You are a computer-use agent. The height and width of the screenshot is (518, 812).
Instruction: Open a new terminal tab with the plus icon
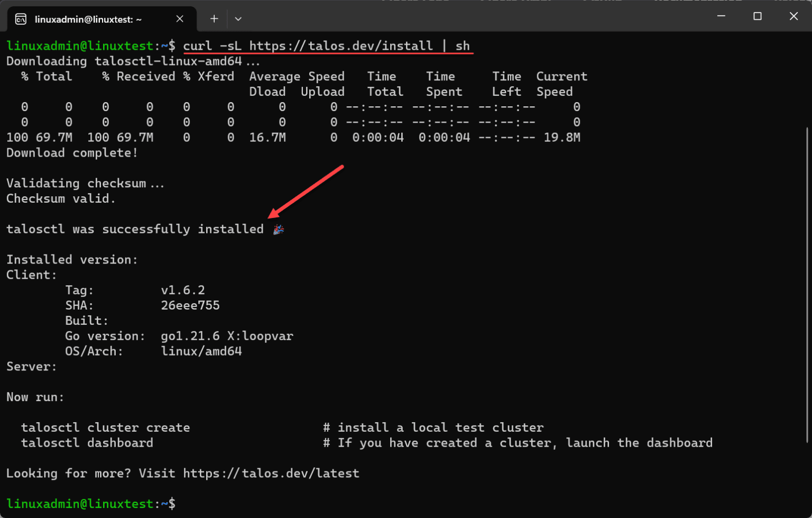pos(214,19)
